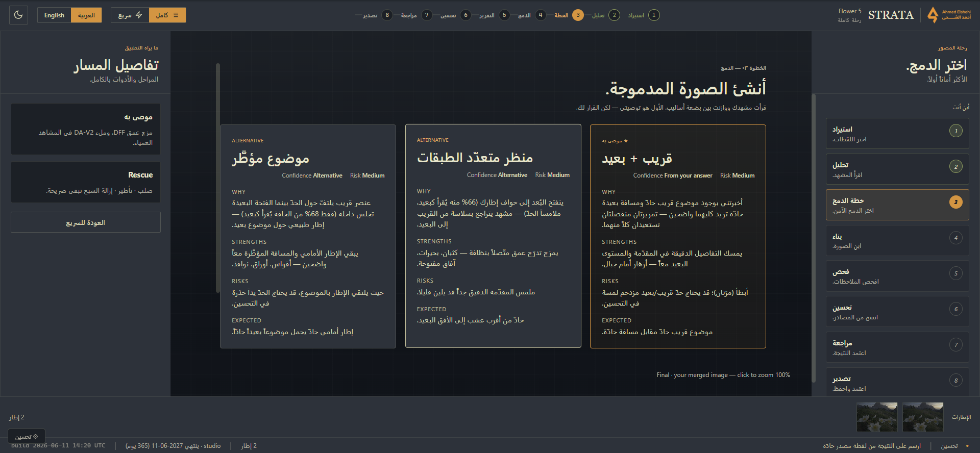This screenshot has height=453, width=980.
Task: Click the star موصى به badge on card
Action: pos(615,141)
